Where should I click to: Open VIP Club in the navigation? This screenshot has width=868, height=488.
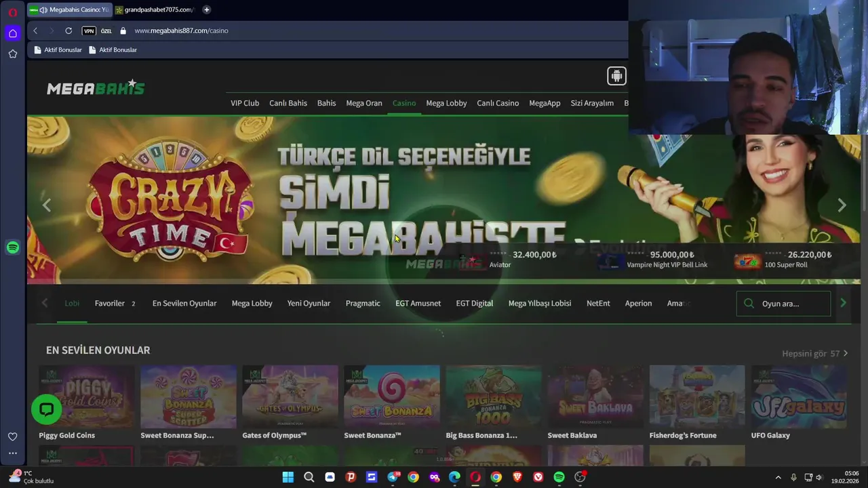coord(245,103)
